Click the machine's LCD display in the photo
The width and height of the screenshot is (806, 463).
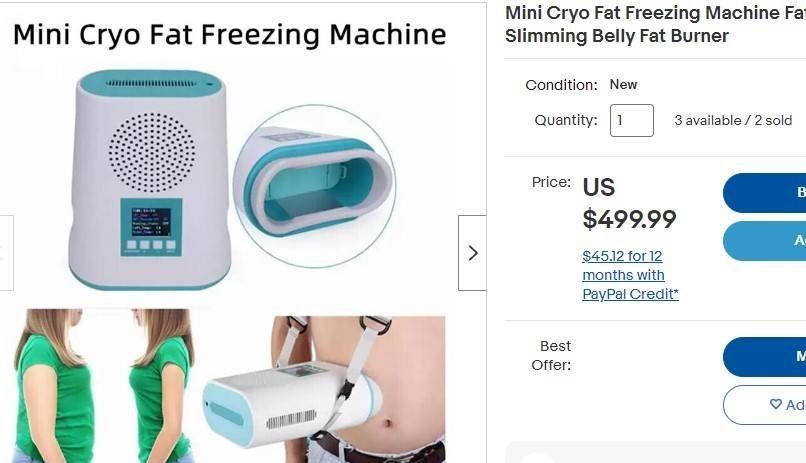point(151,222)
